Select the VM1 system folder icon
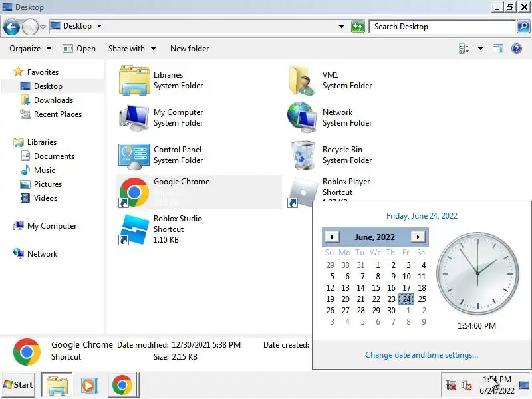 tap(303, 80)
